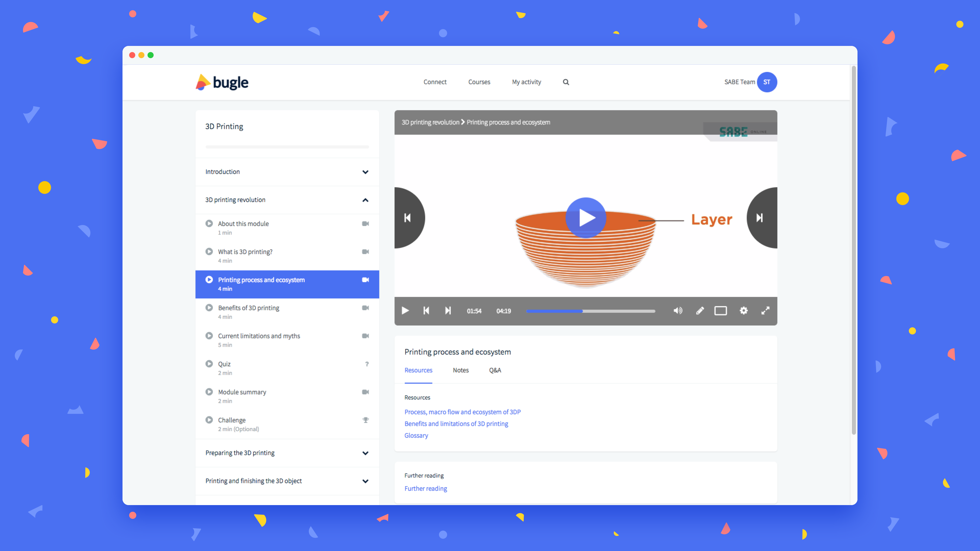The image size is (980, 551).
Task: Mute video with the volume icon
Action: pos(678,311)
